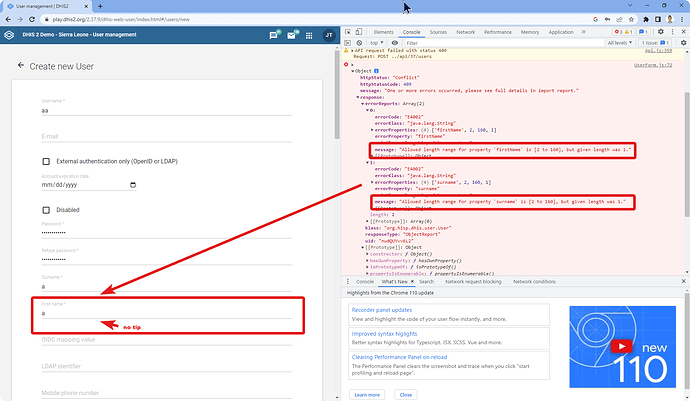690x401 pixels.
Task: Open the Recorder panel updates link
Action: 382,310
